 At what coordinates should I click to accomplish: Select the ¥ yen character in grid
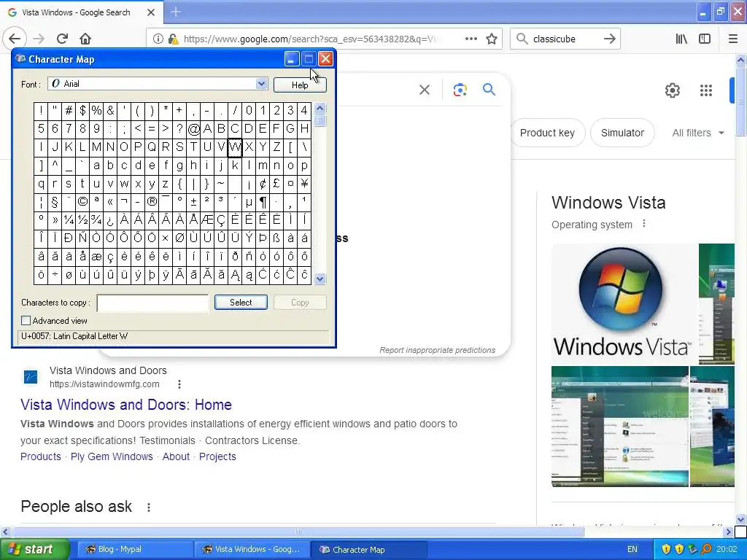[304, 183]
